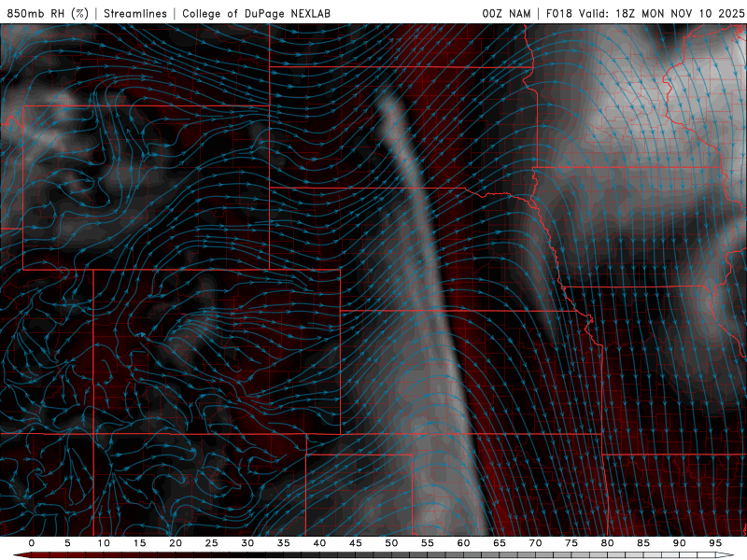The width and height of the screenshot is (747, 560).
Task: Click the 60 label on the color scale
Action: click(x=463, y=543)
